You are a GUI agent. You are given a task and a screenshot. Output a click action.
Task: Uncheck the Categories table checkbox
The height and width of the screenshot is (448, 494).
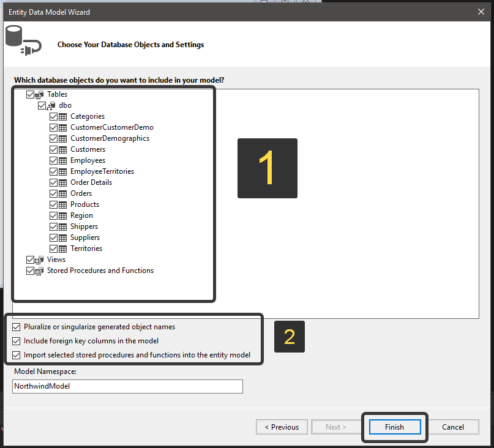(53, 116)
